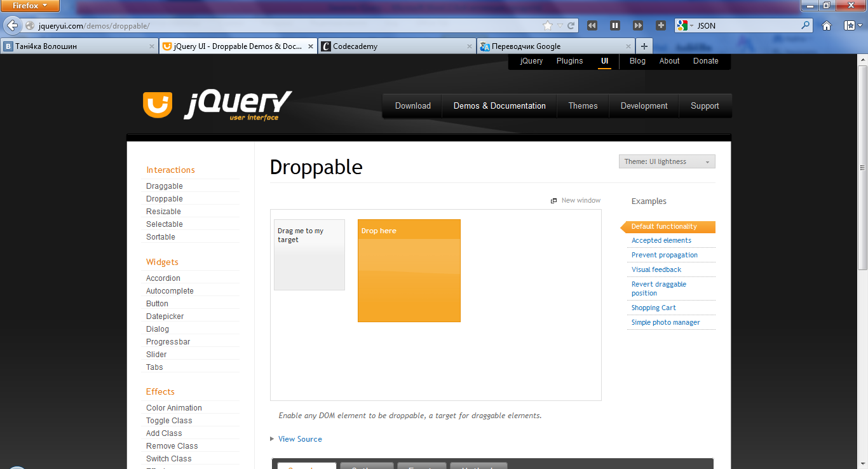Viewport: 868px width, 469px height.
Task: Open Accordion in Widgets list
Action: click(x=163, y=278)
